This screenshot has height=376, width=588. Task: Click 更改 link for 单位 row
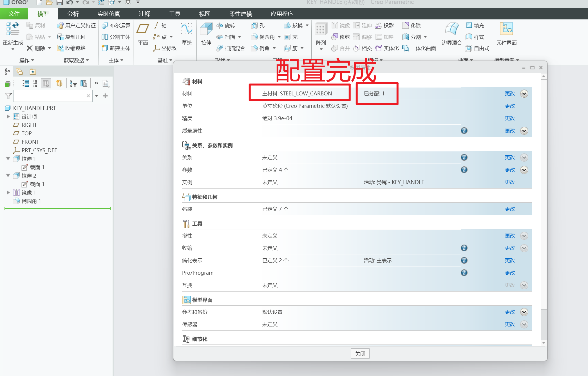point(509,106)
